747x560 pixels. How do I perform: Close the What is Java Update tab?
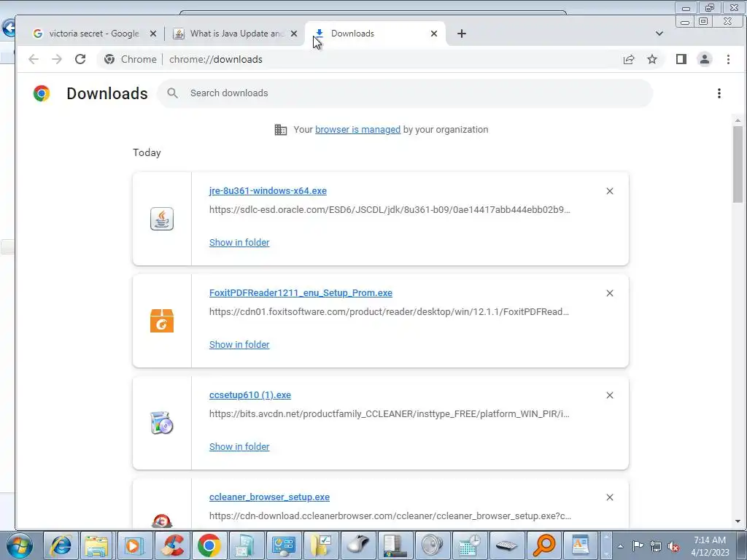294,34
